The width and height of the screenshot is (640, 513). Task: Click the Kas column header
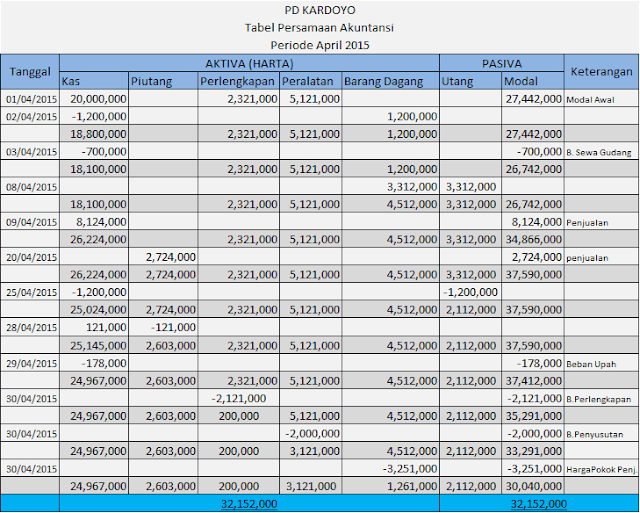pos(94,81)
